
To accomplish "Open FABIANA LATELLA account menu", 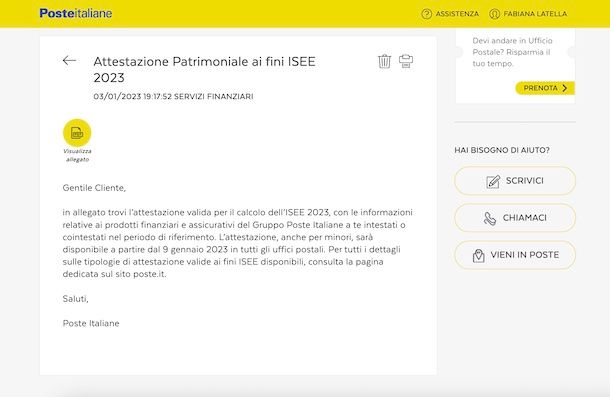I will click(535, 14).
